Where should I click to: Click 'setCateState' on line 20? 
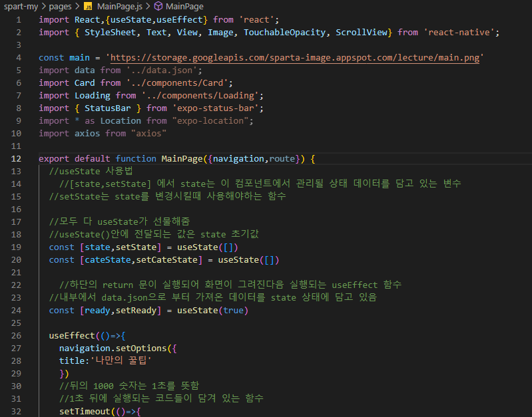coord(166,259)
